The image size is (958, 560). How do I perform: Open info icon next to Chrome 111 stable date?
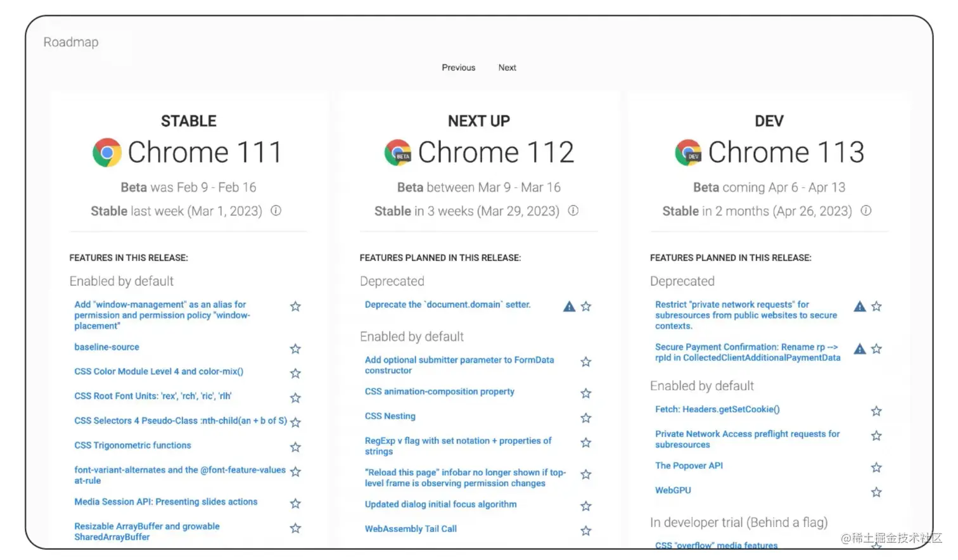276,211
